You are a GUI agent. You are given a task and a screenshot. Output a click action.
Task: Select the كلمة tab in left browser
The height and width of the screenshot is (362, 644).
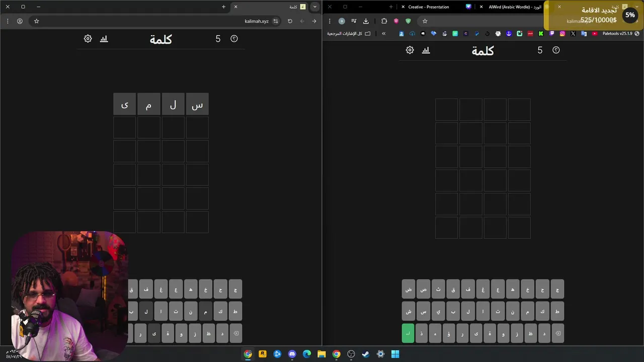click(269, 7)
